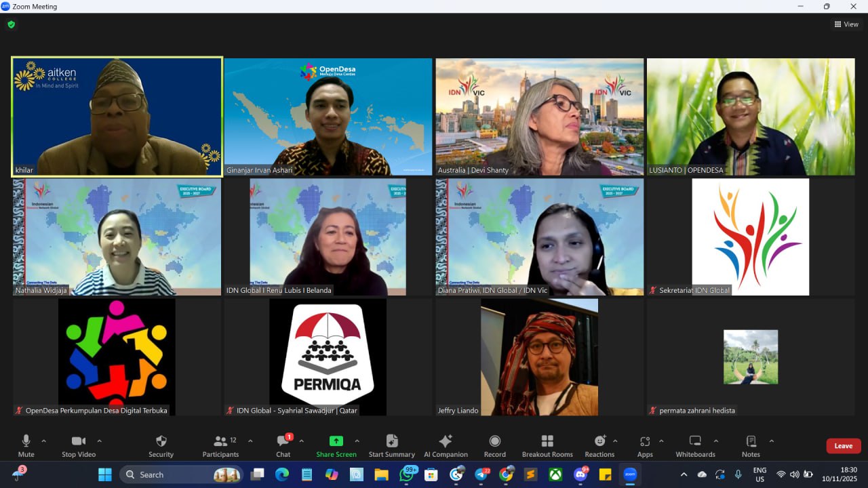Toggle Stop Video camera button
This screenshot has width=868, height=488.
tap(79, 445)
